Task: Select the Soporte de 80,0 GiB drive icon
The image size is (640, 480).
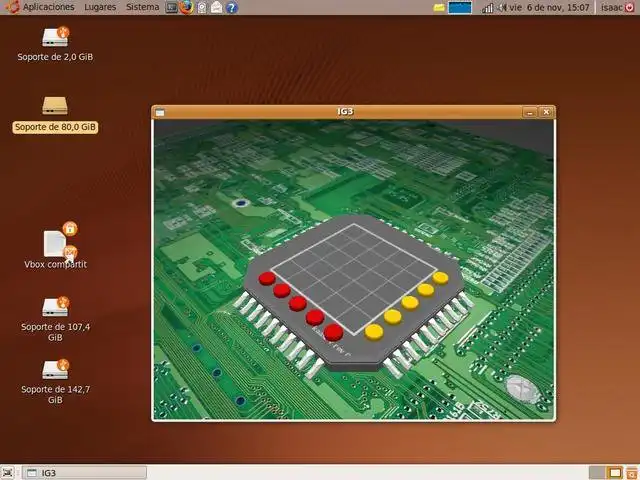Action: [55, 105]
